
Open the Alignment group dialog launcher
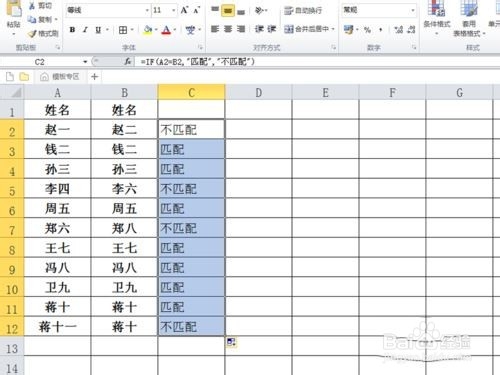click(x=334, y=48)
